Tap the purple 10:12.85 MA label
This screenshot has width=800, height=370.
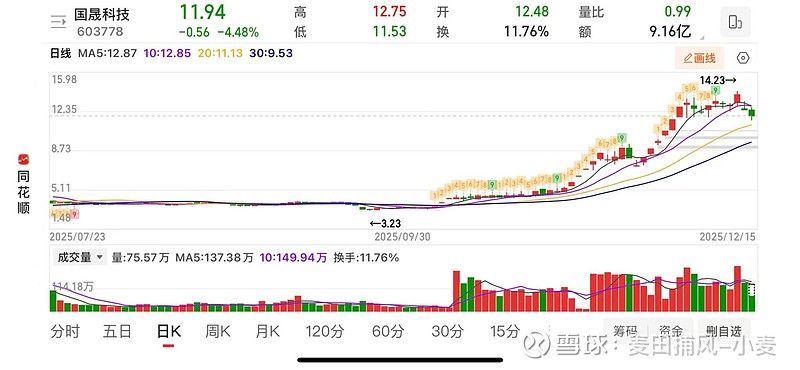click(167, 53)
